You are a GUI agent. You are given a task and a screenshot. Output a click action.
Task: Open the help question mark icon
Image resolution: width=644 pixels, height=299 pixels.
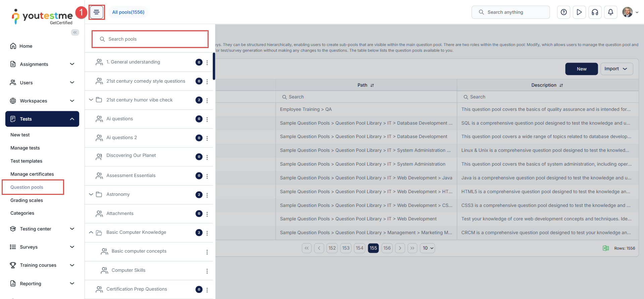(x=564, y=12)
